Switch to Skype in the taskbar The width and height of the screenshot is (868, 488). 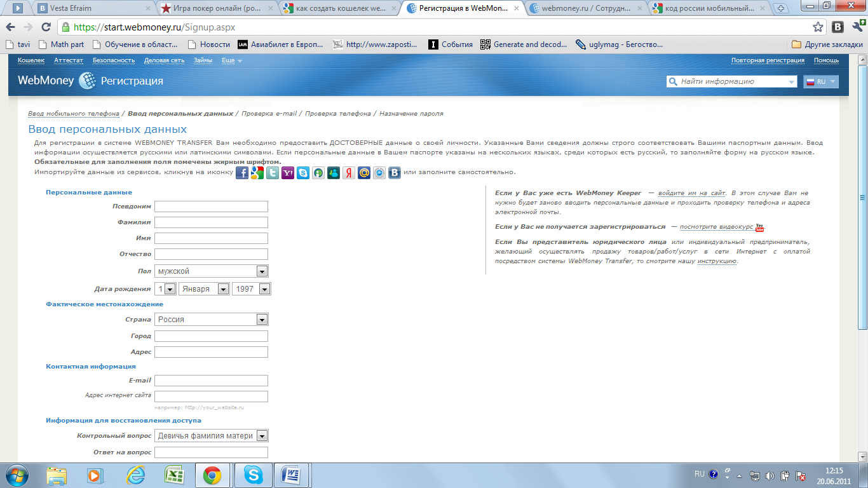(x=254, y=475)
